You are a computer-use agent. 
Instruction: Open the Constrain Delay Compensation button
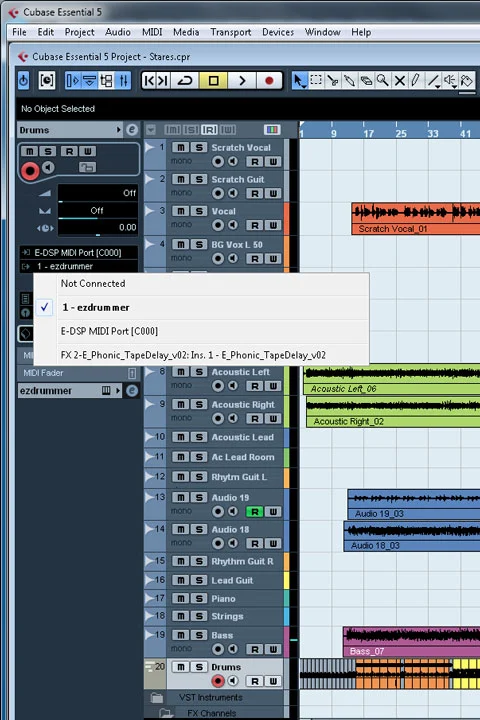click(x=47, y=81)
